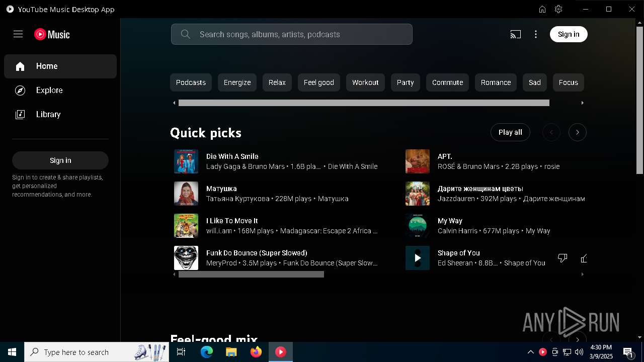Play the Shape of You thumbnail
The image size is (644, 362).
[x=418, y=258]
